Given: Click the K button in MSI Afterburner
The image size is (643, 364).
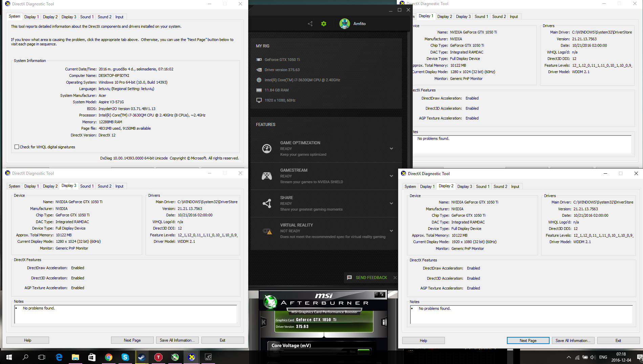Looking at the screenshot, I should pyautogui.click(x=264, y=322).
